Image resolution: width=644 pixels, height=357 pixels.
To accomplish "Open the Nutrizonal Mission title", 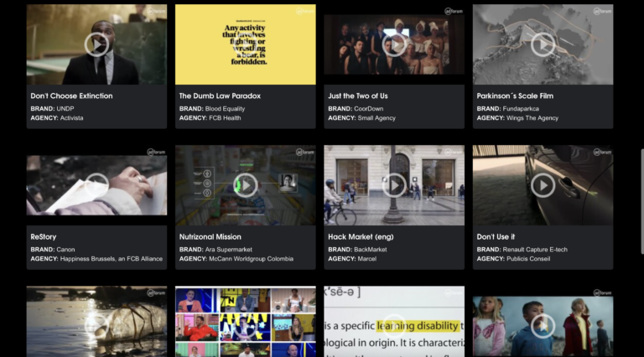I will [210, 237].
